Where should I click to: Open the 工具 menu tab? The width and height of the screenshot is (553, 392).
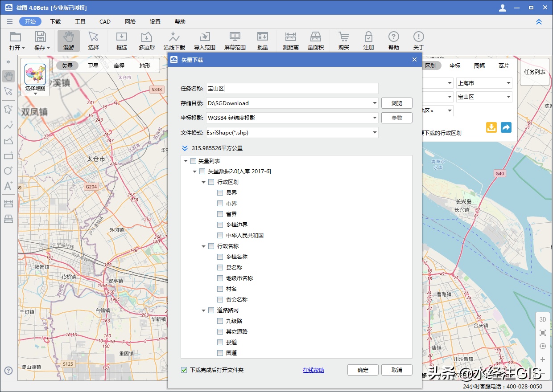(80, 22)
